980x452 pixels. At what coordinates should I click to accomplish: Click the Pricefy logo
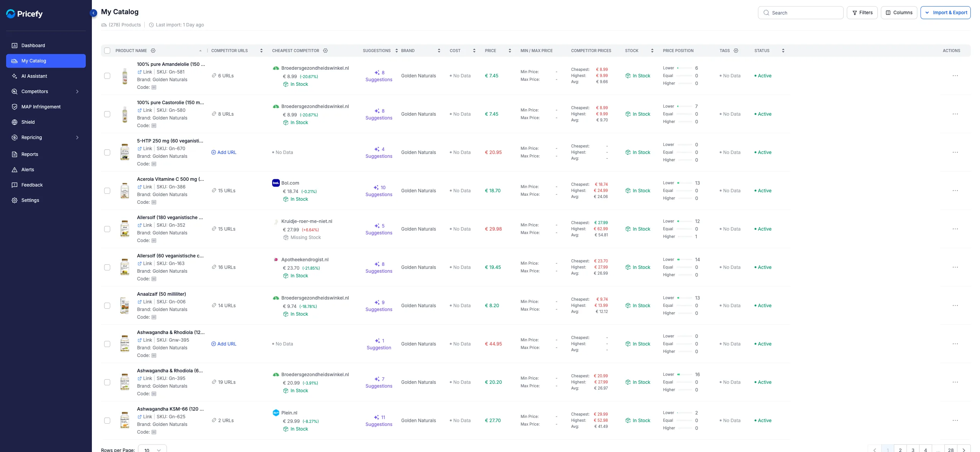click(x=24, y=14)
